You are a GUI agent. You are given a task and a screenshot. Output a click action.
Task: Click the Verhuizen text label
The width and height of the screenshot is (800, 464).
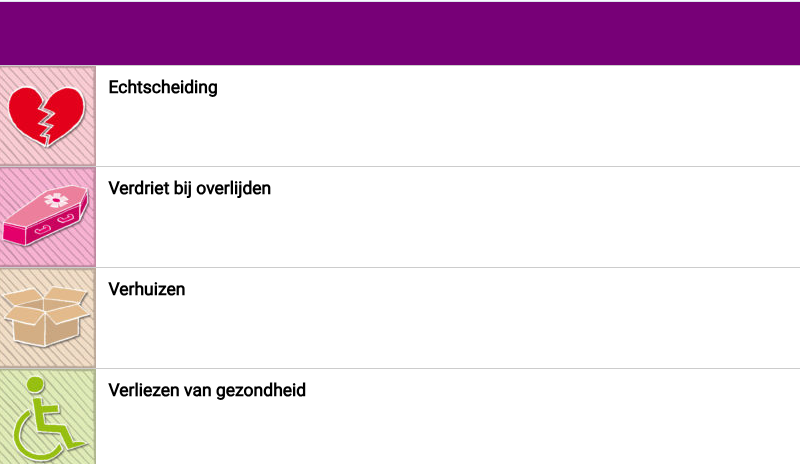pyautogui.click(x=146, y=289)
